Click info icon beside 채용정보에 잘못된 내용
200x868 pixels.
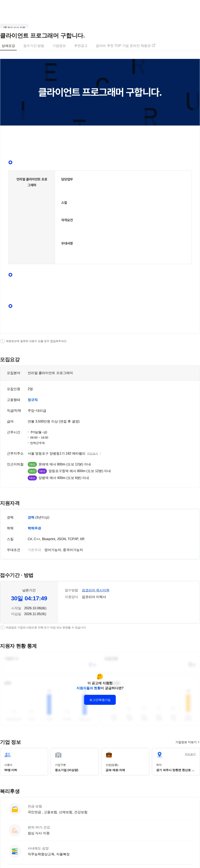point(3,341)
